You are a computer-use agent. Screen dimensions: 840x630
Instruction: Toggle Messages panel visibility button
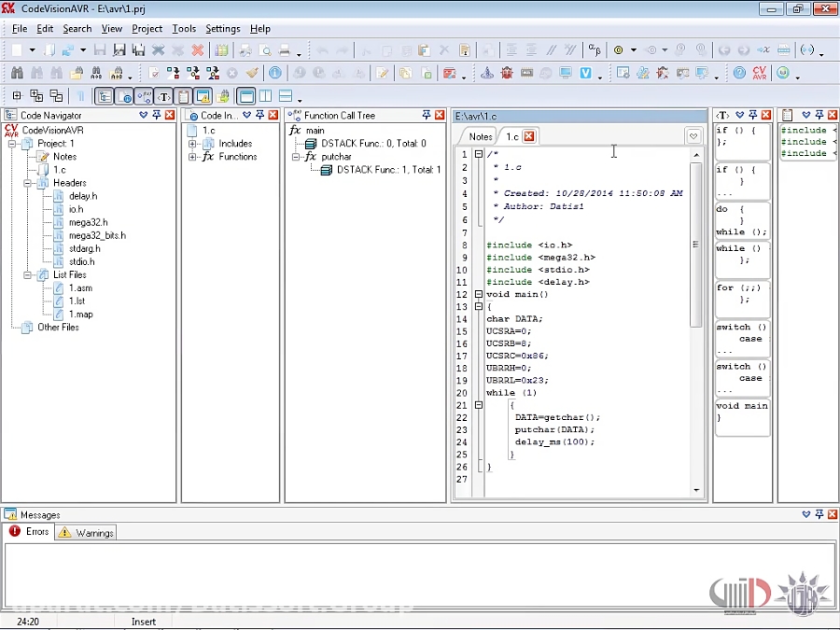203,96
